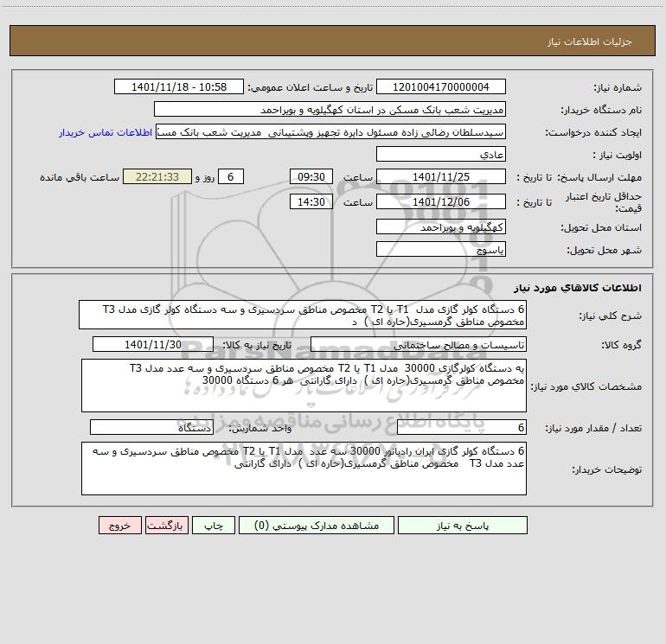Click the ساعت باقی مانده label
Image resolution: width=666 pixels, height=644 pixels.
[x=80, y=177]
